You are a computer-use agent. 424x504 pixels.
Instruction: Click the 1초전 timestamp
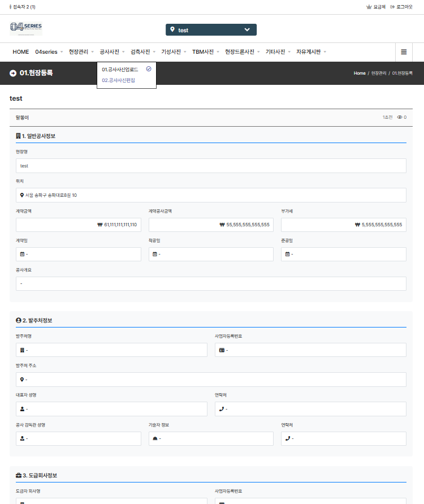(x=387, y=117)
